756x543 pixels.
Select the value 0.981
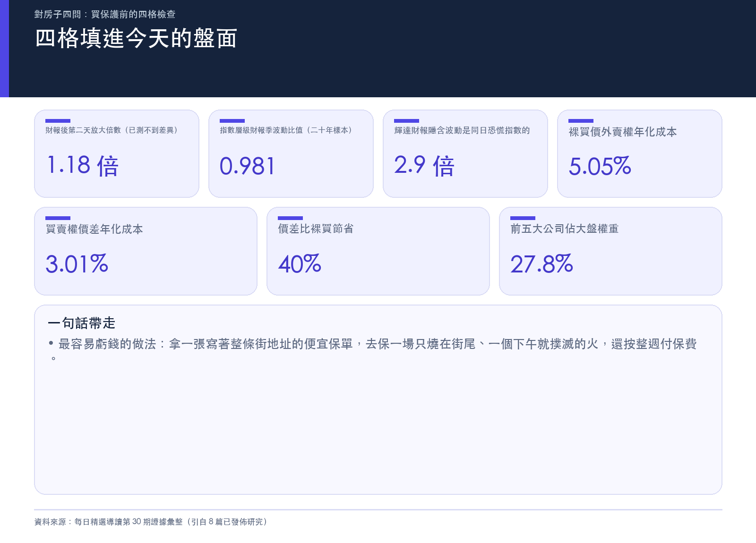pyautogui.click(x=247, y=166)
